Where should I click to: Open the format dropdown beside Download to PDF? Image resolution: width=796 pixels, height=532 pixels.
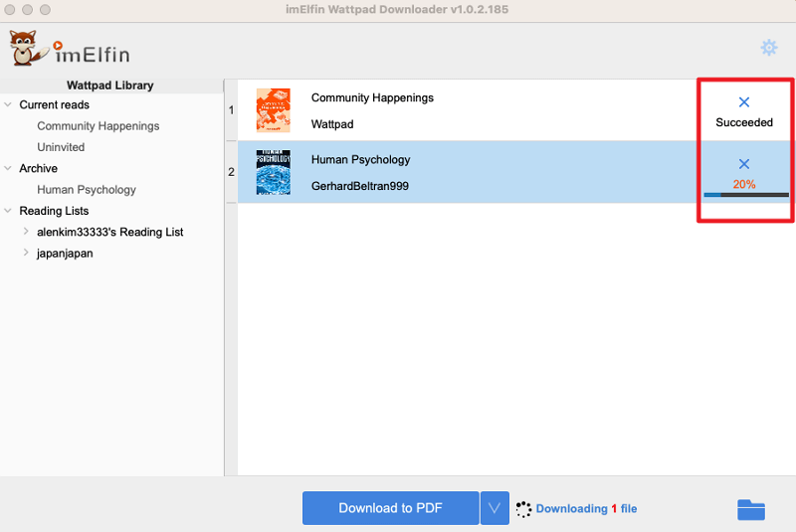(x=495, y=508)
